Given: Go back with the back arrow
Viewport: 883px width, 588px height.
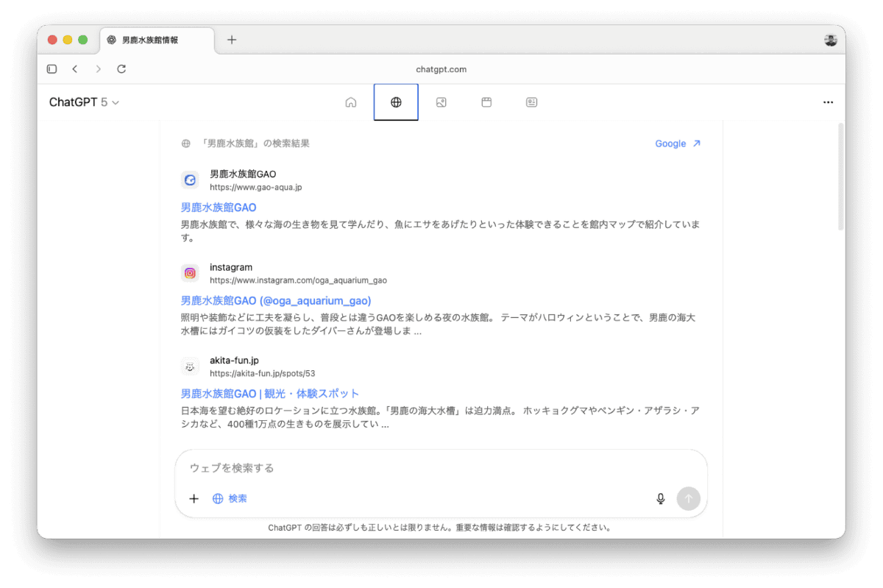Looking at the screenshot, I should click(x=75, y=69).
